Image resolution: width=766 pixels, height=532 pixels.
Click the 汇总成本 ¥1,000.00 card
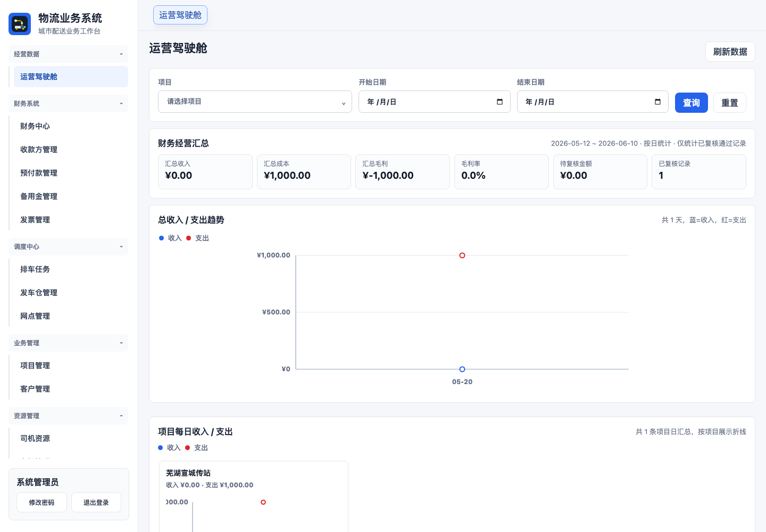point(304,172)
